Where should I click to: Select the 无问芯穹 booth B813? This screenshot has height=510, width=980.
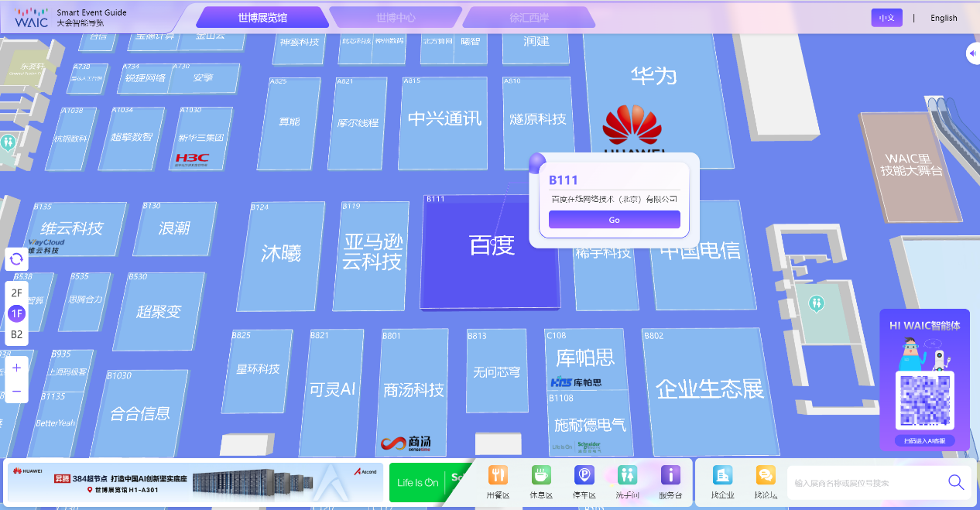coord(497,372)
